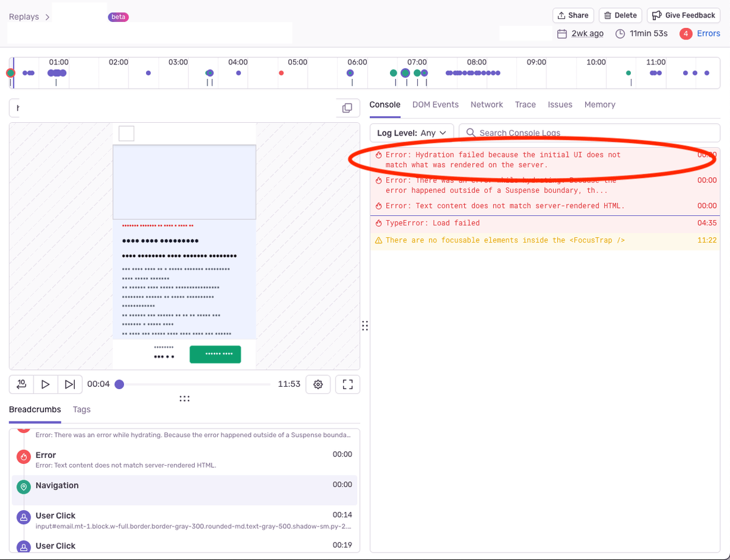This screenshot has height=560, width=730.
Task: Click the Share button
Action: tap(572, 15)
